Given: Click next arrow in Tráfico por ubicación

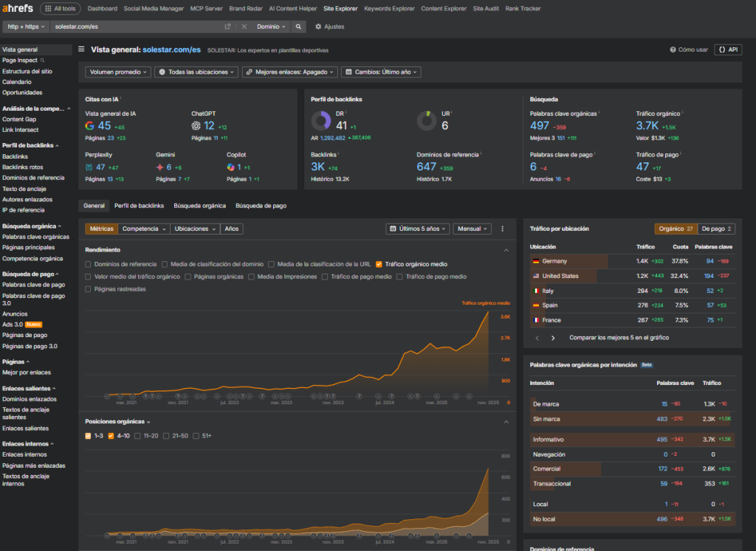Looking at the screenshot, I should [554, 338].
